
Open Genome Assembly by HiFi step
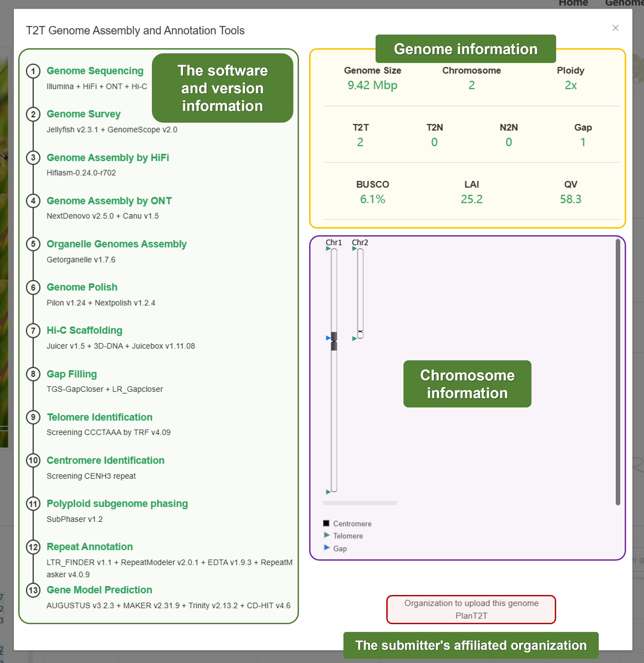coord(108,158)
